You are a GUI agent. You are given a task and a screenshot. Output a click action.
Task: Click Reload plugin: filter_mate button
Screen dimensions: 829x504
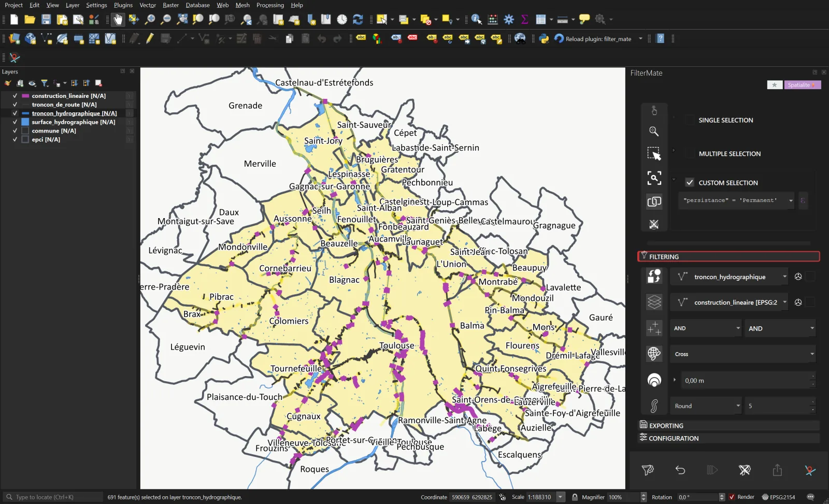point(593,38)
